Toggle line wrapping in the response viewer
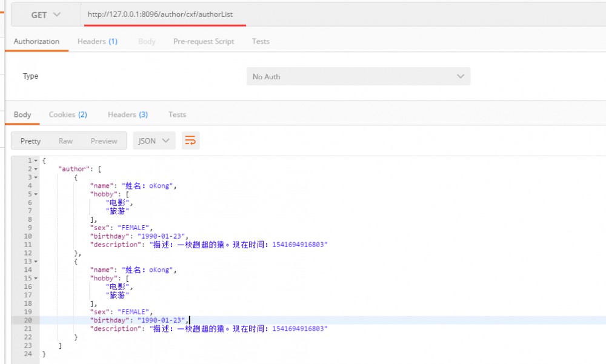The height and width of the screenshot is (364, 606). [191, 140]
